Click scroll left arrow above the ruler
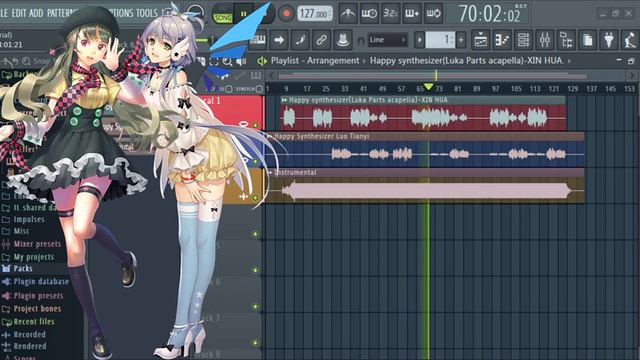Viewport: 640px width, 360px height. (270, 76)
